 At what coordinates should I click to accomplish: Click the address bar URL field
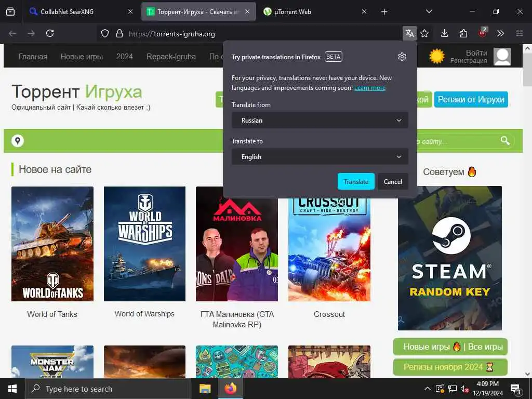pyautogui.click(x=249, y=33)
